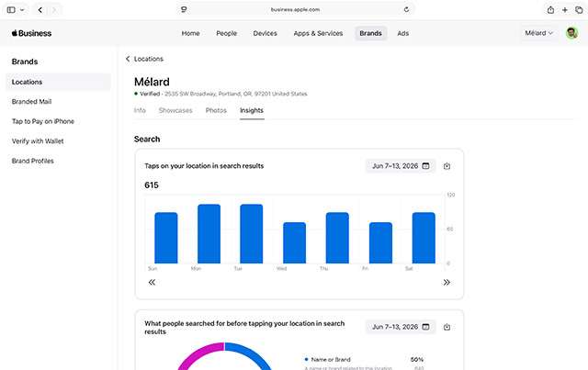
Task: Open the date picker on Taps chart
Action: click(x=401, y=166)
